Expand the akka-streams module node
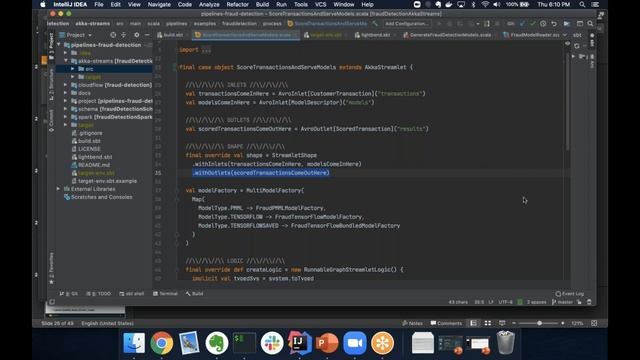This screenshot has height=360, width=640. (x=66, y=61)
